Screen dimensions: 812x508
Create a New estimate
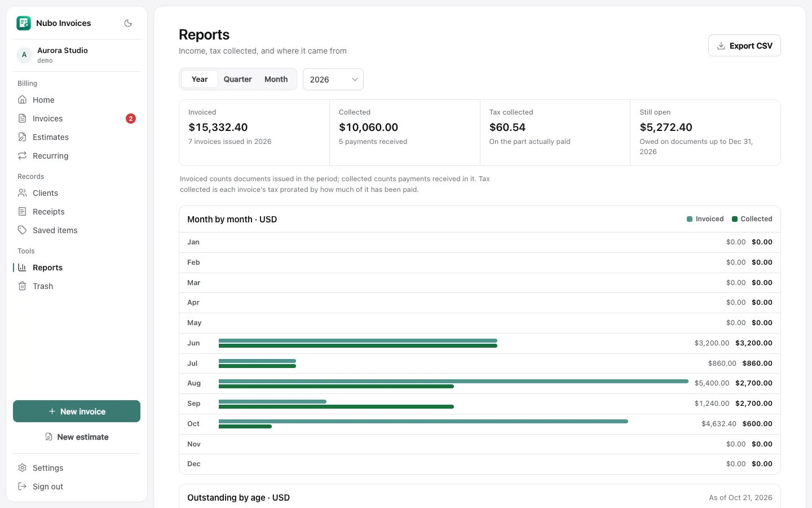(x=77, y=437)
